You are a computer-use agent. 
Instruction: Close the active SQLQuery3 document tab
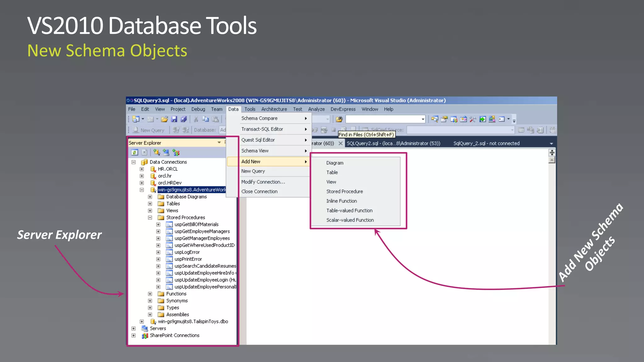tap(341, 143)
